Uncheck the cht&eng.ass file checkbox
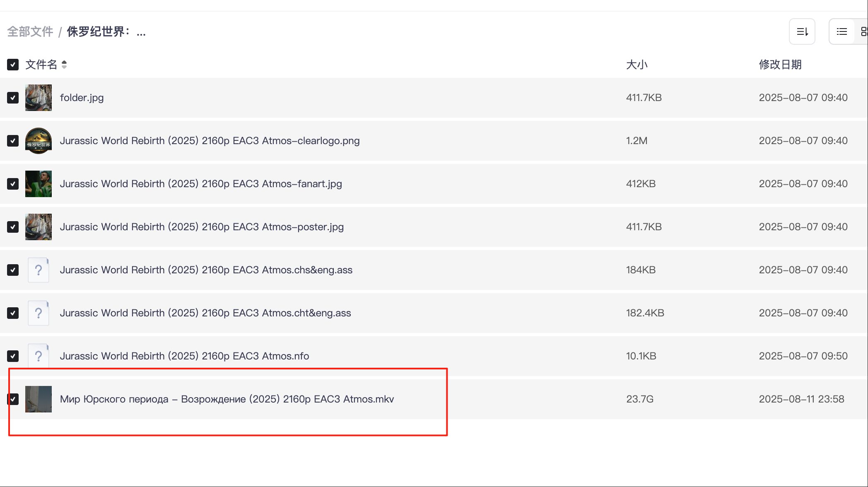868x487 pixels. pyautogui.click(x=13, y=313)
